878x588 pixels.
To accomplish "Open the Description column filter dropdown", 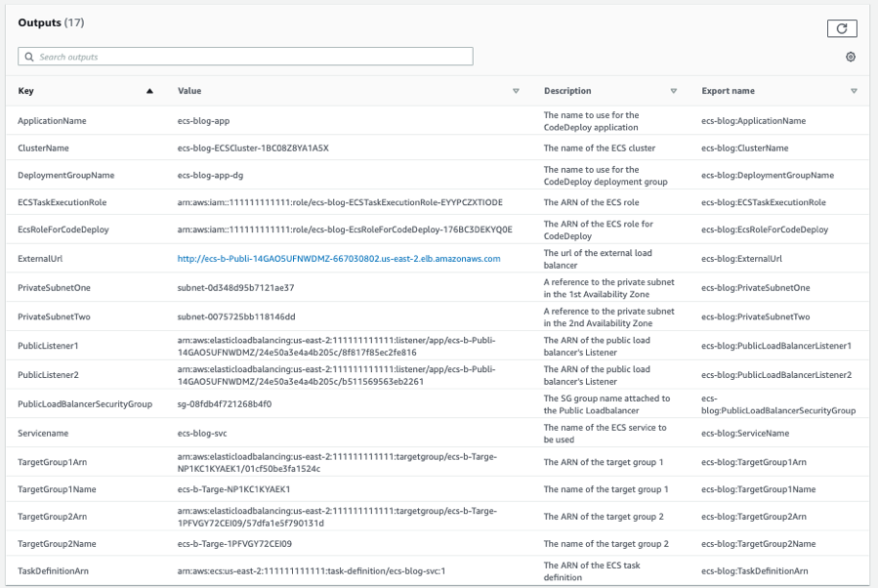I will (x=674, y=90).
